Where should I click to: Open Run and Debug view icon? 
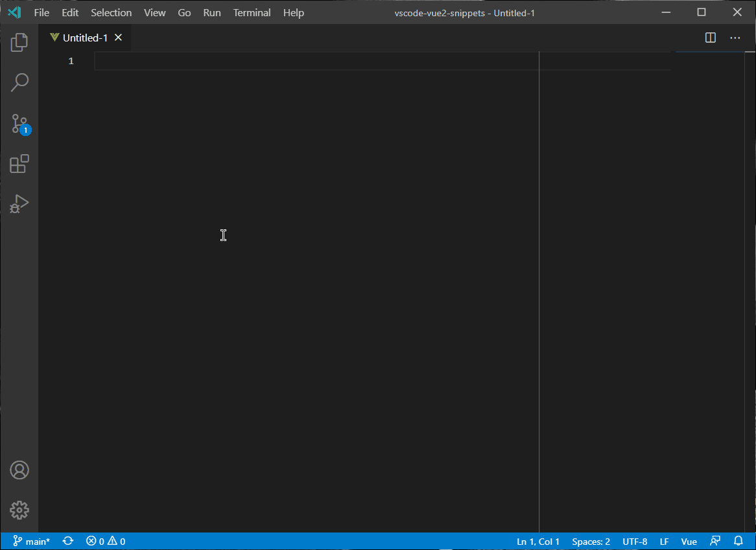[19, 203]
